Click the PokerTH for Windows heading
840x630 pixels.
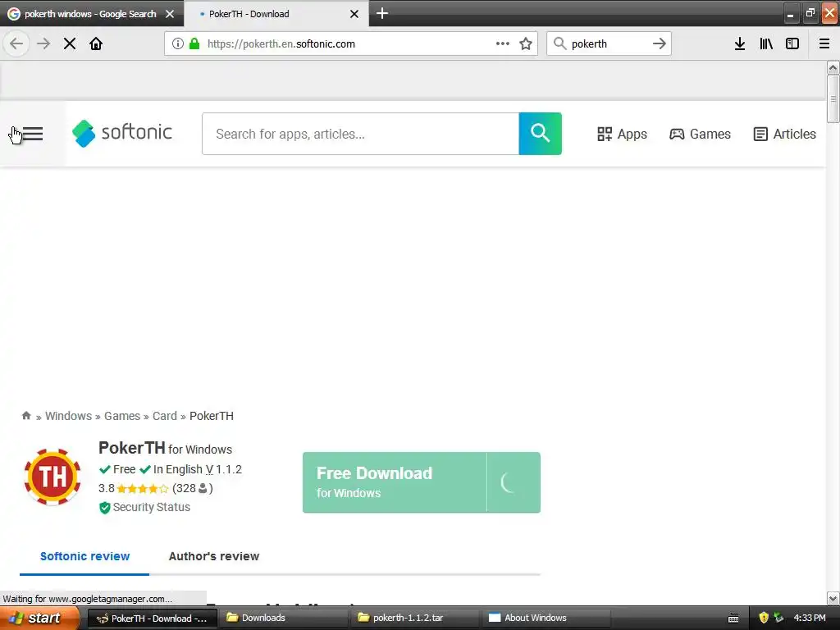pos(165,449)
